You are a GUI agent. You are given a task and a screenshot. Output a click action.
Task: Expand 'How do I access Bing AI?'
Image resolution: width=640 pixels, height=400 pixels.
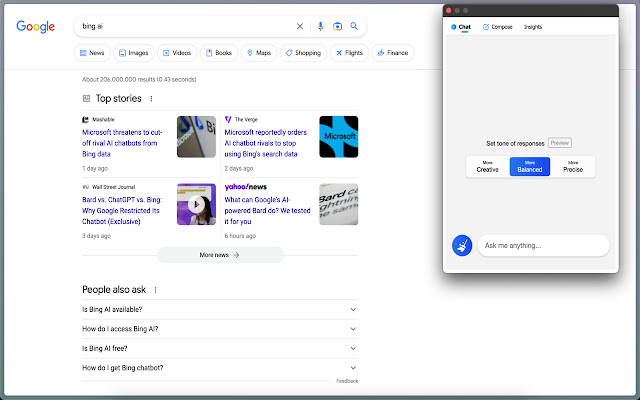(x=220, y=329)
